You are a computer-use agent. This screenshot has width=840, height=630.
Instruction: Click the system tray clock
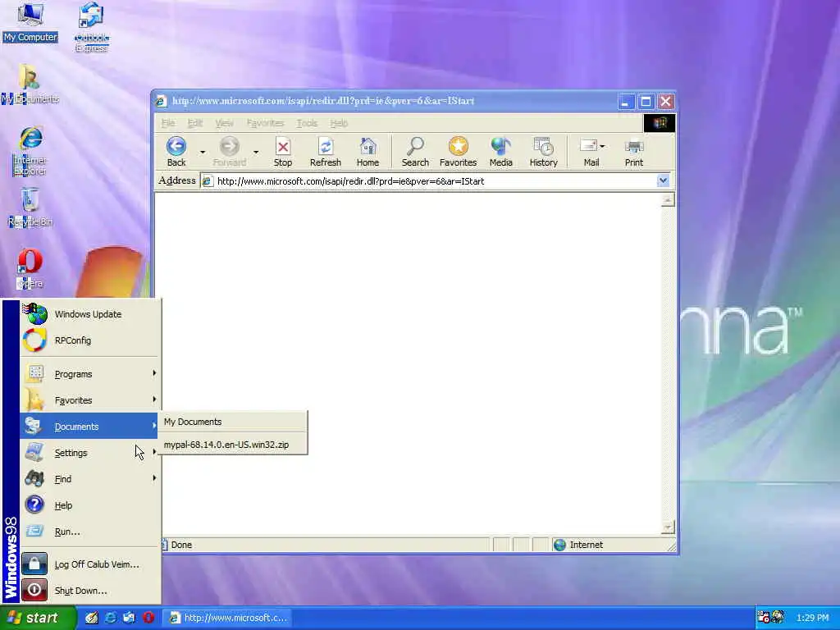pyautogui.click(x=812, y=618)
